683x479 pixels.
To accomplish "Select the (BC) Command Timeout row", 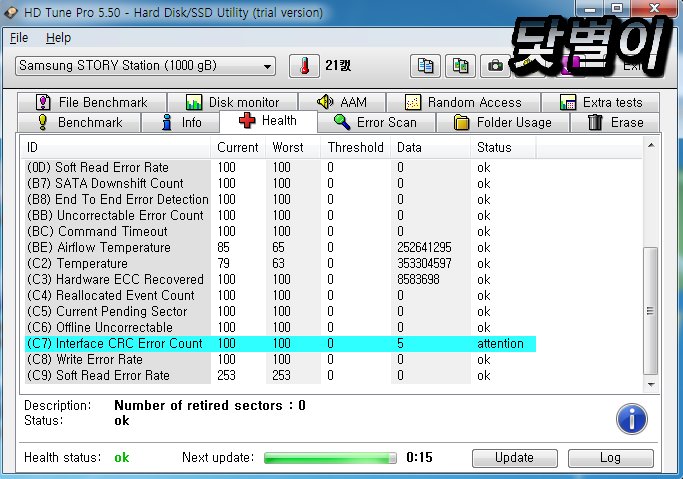I will [x=281, y=232].
